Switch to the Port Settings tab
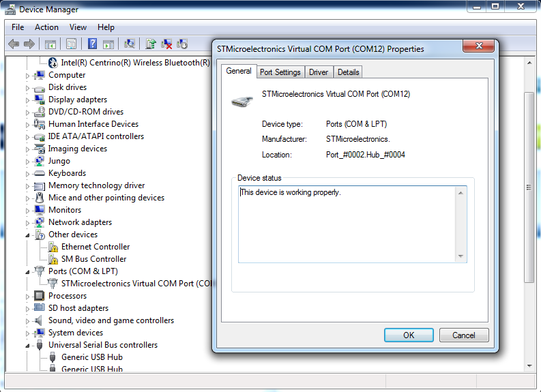The height and width of the screenshot is (392, 541). 280,72
